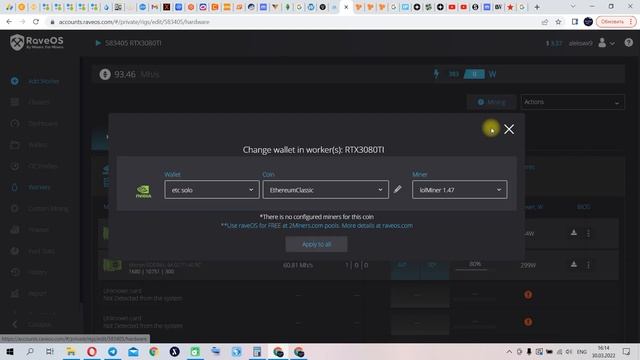Click the Apply to all button

[316, 244]
